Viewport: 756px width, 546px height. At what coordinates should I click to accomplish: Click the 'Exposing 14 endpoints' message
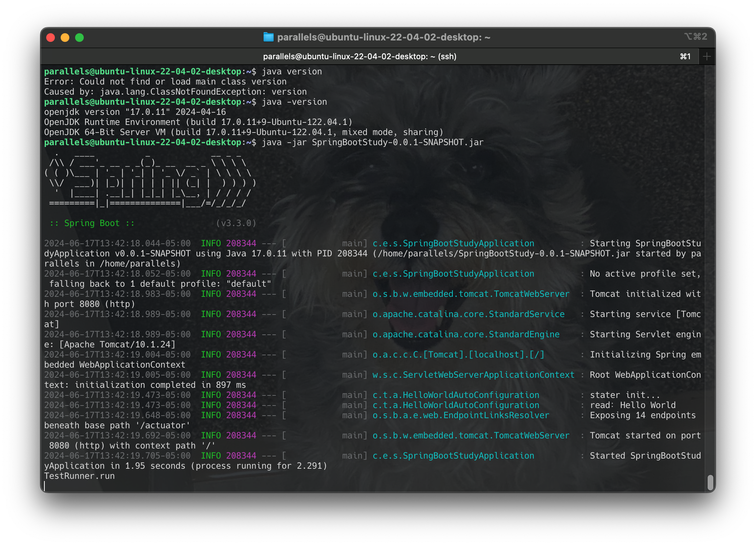tap(643, 415)
